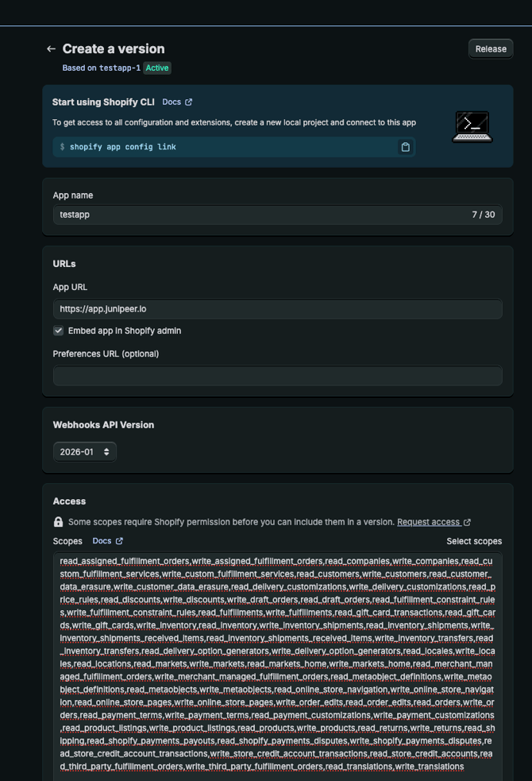Screen dimensions: 532x781
Task: Toggle Embed app in Shopify admin checkbox
Action: tap(59, 331)
